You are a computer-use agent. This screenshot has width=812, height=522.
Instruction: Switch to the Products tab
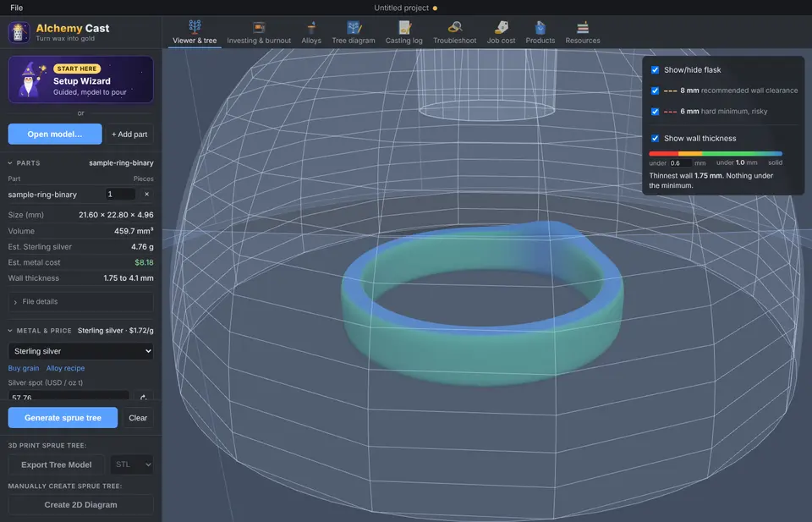click(540, 33)
